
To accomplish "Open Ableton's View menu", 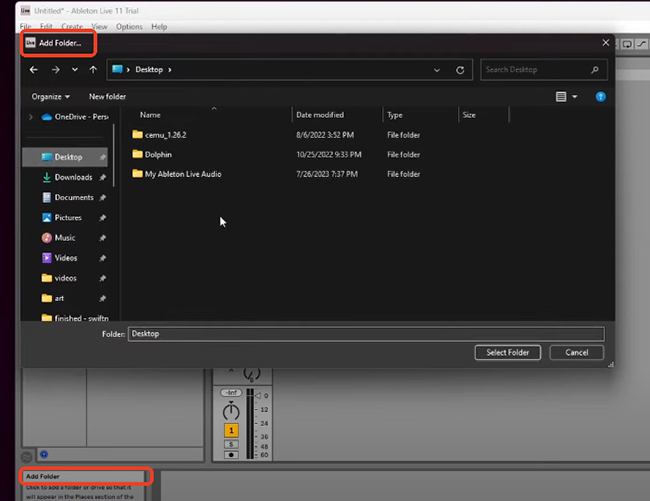I will [x=99, y=27].
